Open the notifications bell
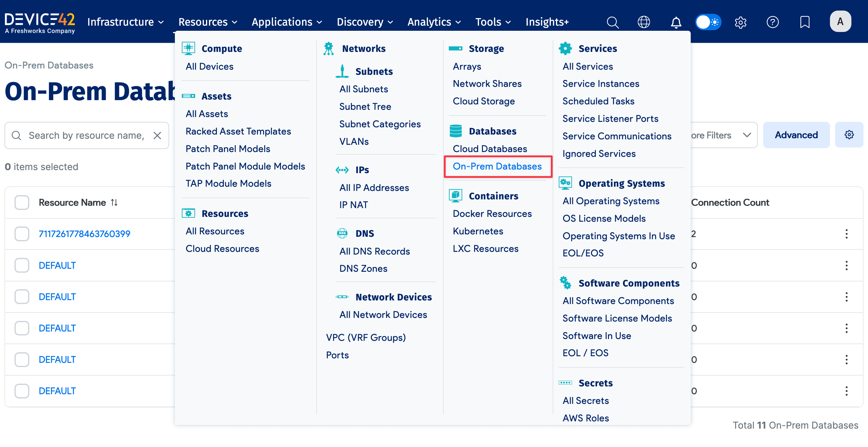Viewport: 868px width, 447px height. click(x=676, y=22)
